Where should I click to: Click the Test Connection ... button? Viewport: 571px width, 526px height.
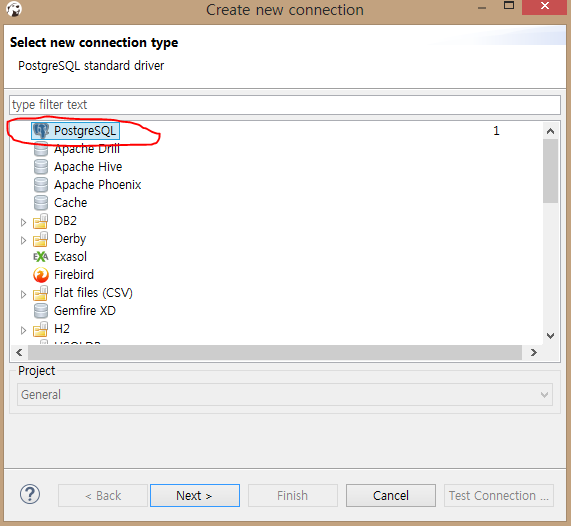[x=499, y=495]
